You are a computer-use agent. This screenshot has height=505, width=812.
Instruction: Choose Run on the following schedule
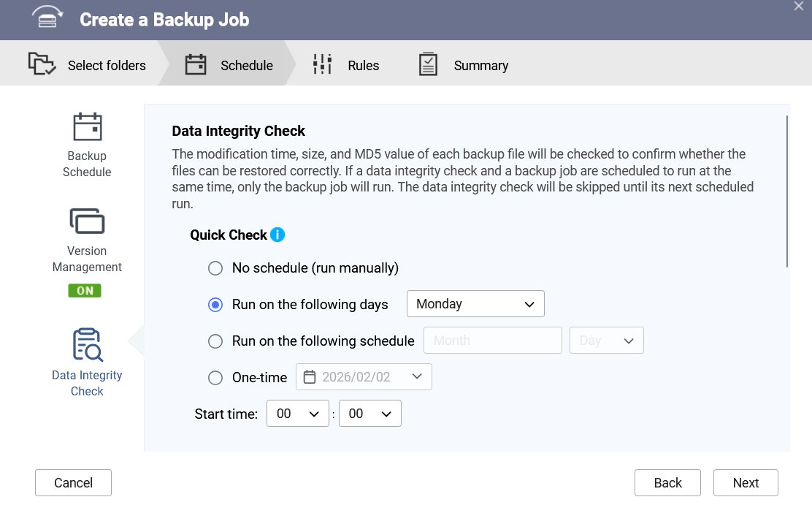point(215,341)
